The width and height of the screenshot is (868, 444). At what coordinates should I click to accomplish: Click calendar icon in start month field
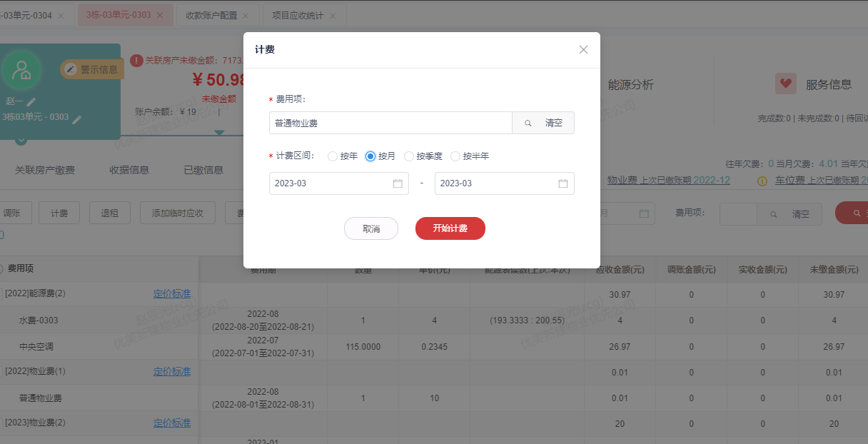(x=398, y=183)
